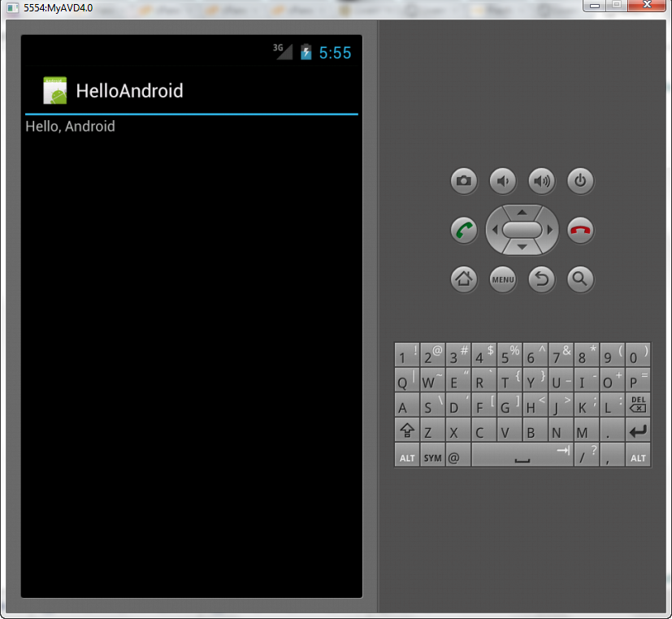Click the search magnifier button
Image resolution: width=672 pixels, height=619 pixels.
coord(580,279)
